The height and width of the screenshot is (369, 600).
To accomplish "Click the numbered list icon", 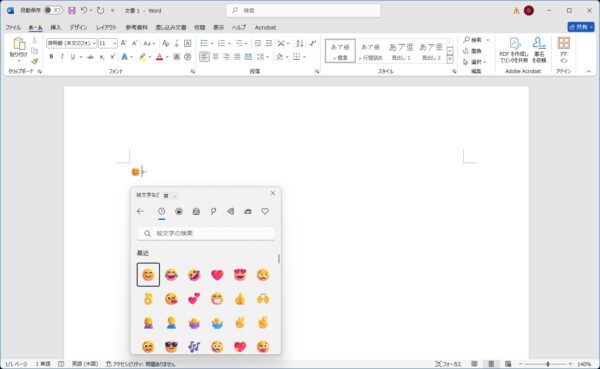I will pos(223,43).
